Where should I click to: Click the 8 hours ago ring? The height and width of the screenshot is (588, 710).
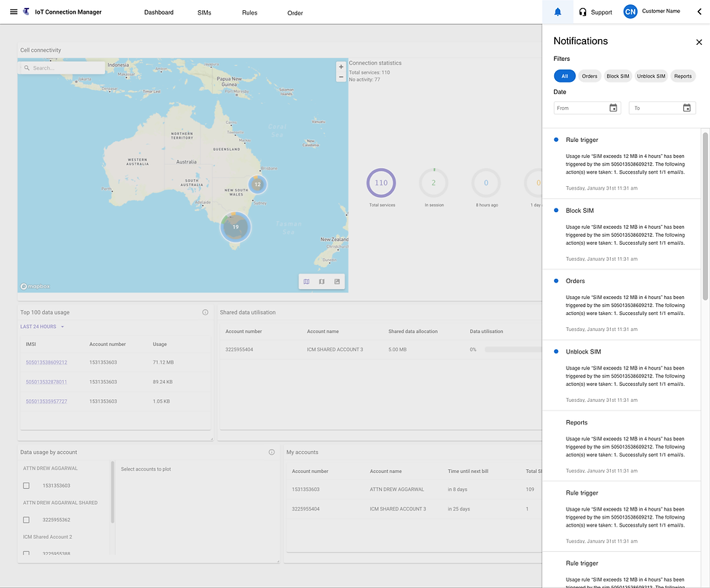tap(486, 183)
